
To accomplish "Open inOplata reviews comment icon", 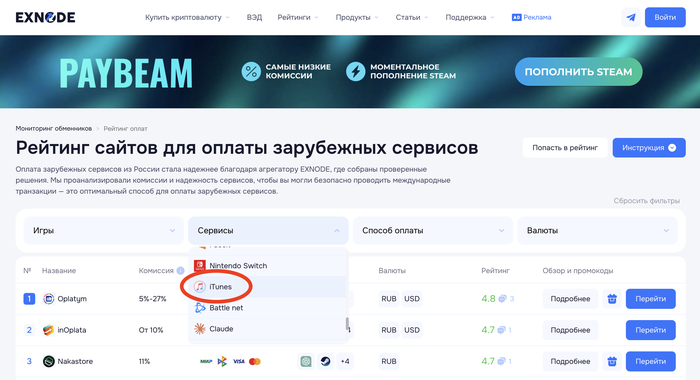I will coord(501,330).
